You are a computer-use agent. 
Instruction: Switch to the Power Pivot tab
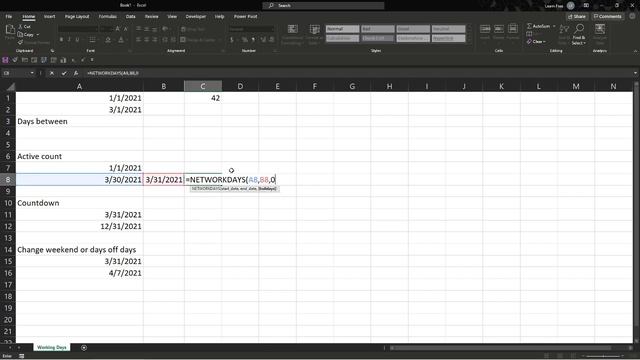245,16
